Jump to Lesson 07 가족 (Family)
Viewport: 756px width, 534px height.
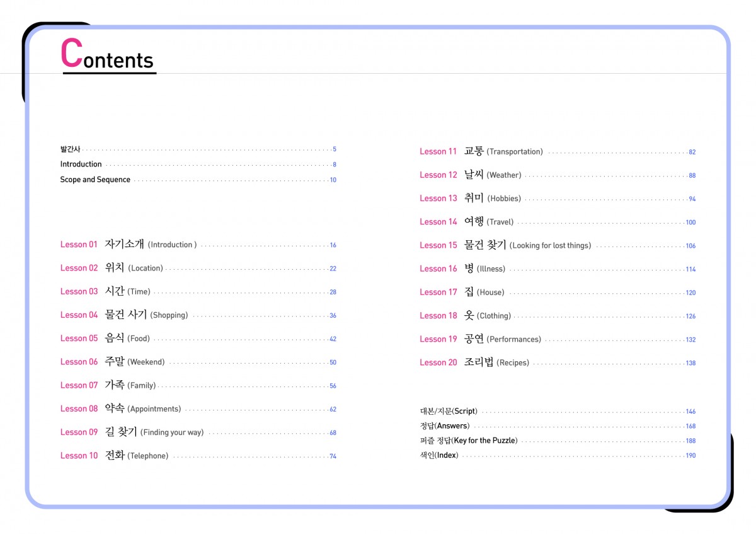click(x=108, y=385)
